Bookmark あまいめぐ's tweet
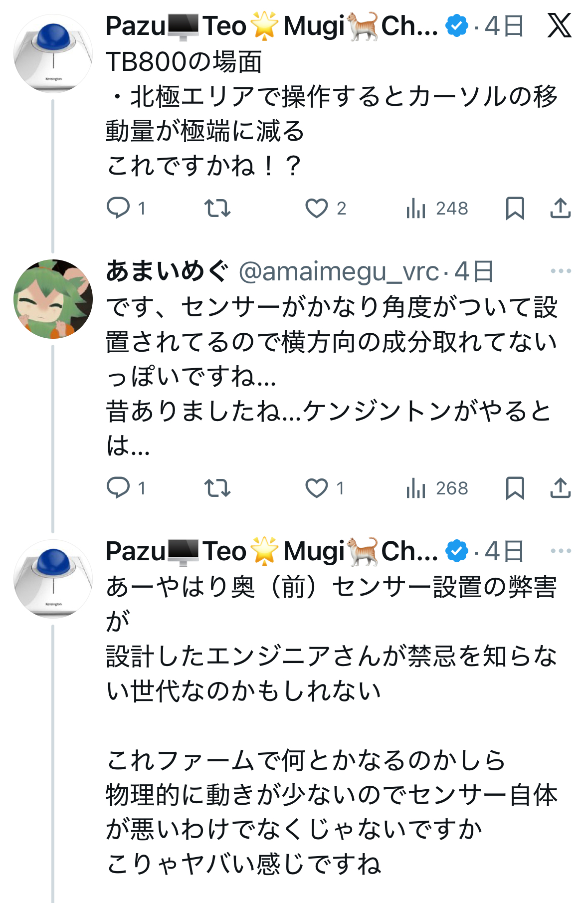The image size is (588, 903). pyautogui.click(x=515, y=488)
